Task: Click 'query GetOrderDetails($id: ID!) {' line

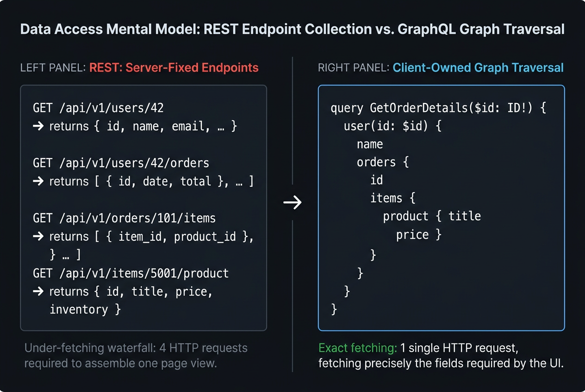Action: (x=439, y=109)
